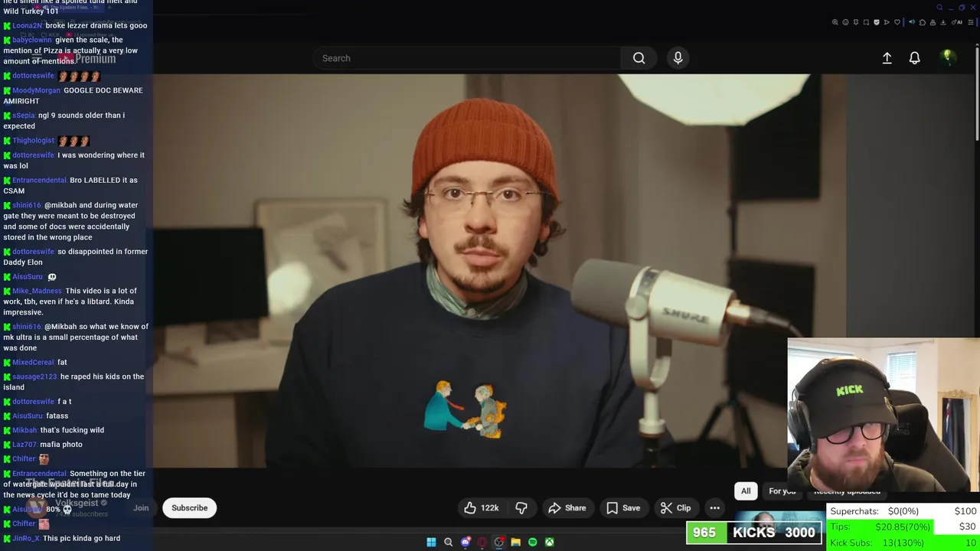Click chat username babyclownn
980x551 pixels.
point(32,40)
